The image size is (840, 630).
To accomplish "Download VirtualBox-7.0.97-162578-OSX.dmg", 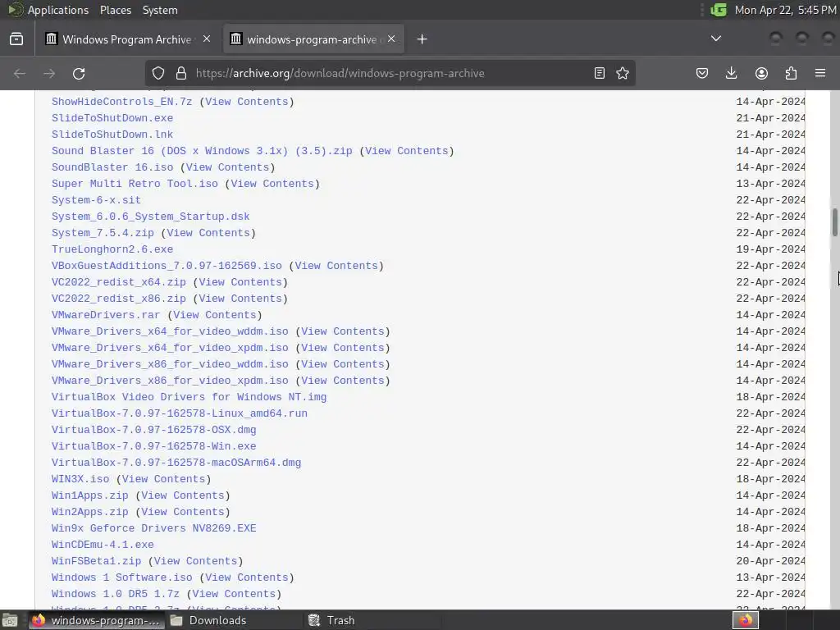I will coord(153,430).
